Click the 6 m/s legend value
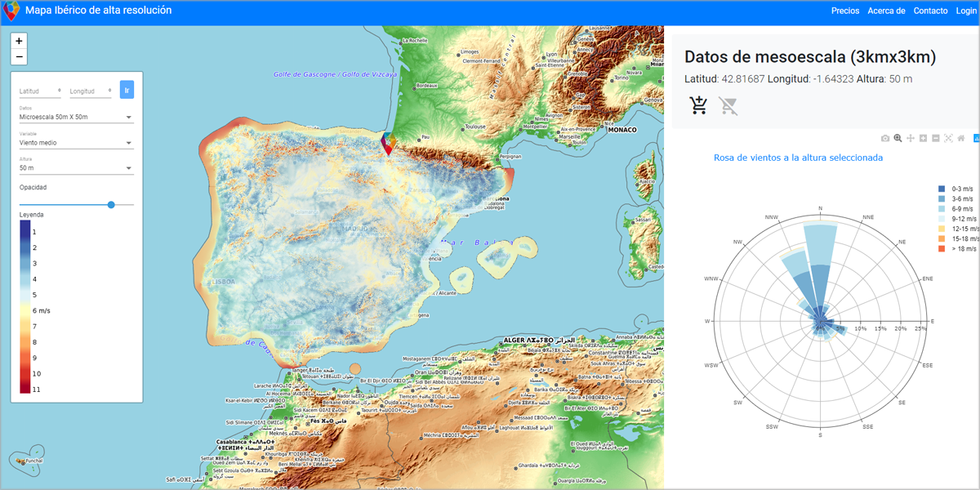980x490 pixels. tap(41, 310)
